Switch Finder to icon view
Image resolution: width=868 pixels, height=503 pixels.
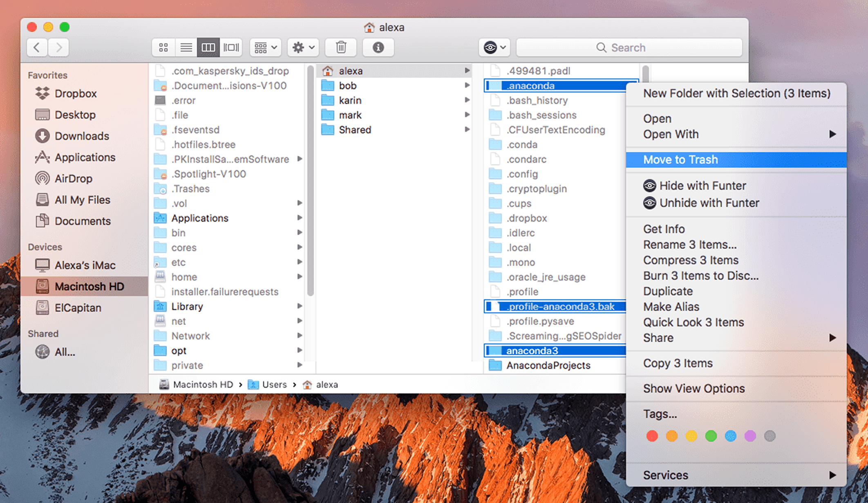click(x=163, y=47)
